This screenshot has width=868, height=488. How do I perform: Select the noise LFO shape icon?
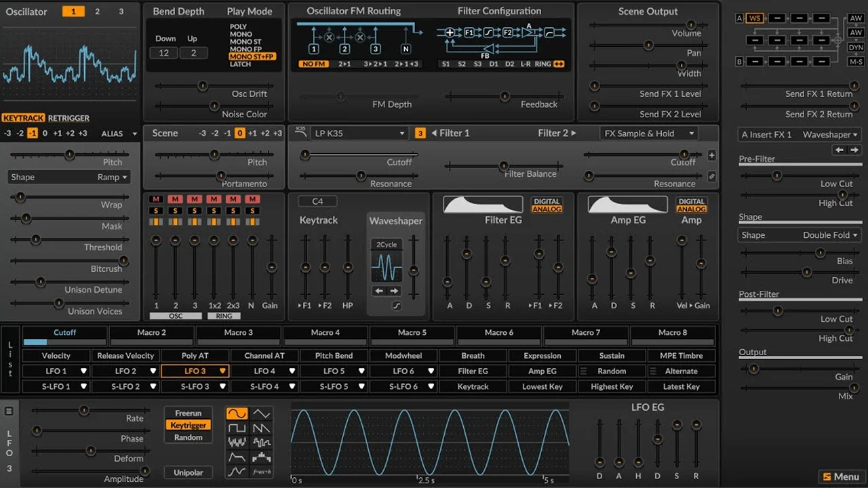pos(237,441)
